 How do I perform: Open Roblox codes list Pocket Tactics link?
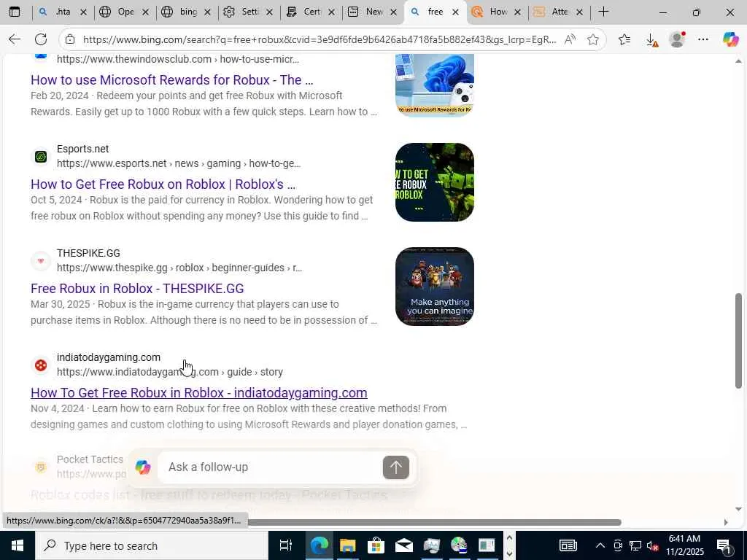pyautogui.click(x=209, y=495)
